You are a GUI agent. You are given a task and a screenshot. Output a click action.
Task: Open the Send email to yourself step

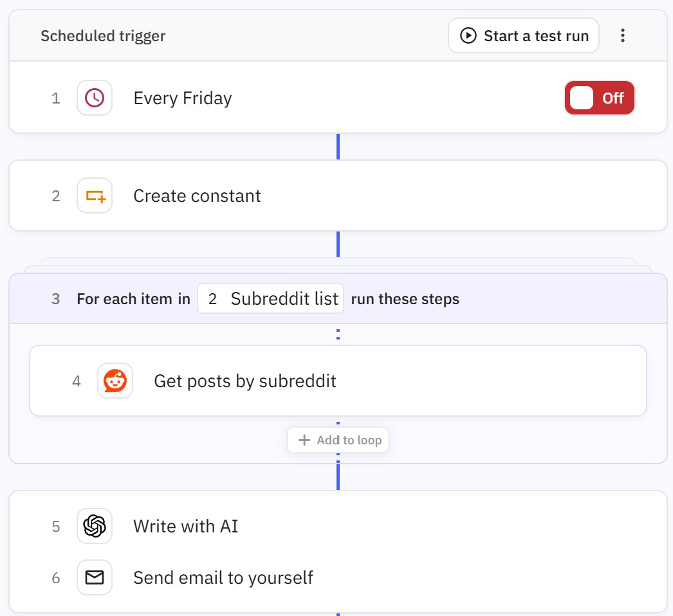[x=223, y=577]
